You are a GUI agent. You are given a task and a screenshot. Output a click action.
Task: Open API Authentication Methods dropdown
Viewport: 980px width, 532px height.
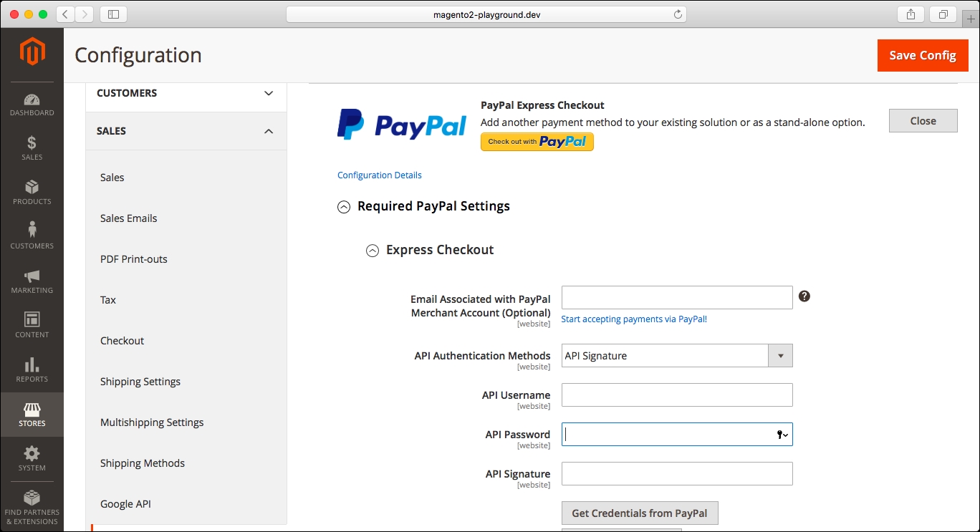[x=677, y=356]
